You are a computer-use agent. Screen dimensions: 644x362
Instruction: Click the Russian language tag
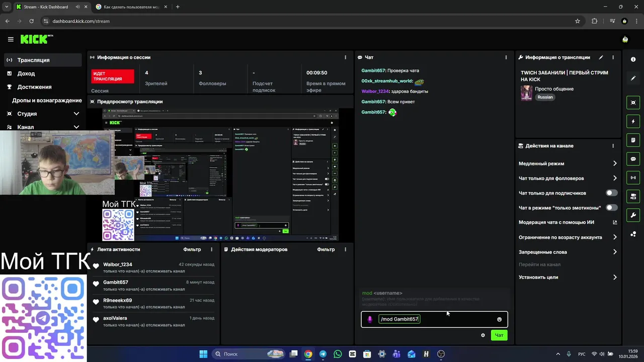[545, 97]
